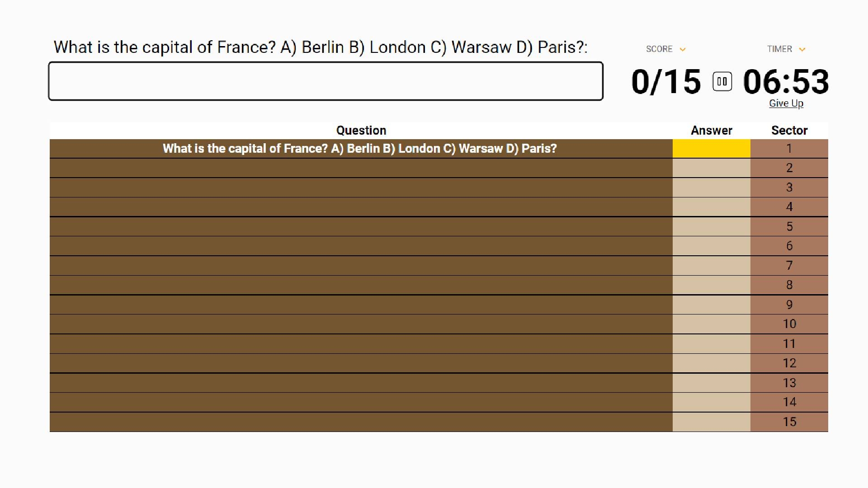Click the Give Up link
Viewport: 868px width, 488px height.
click(786, 103)
